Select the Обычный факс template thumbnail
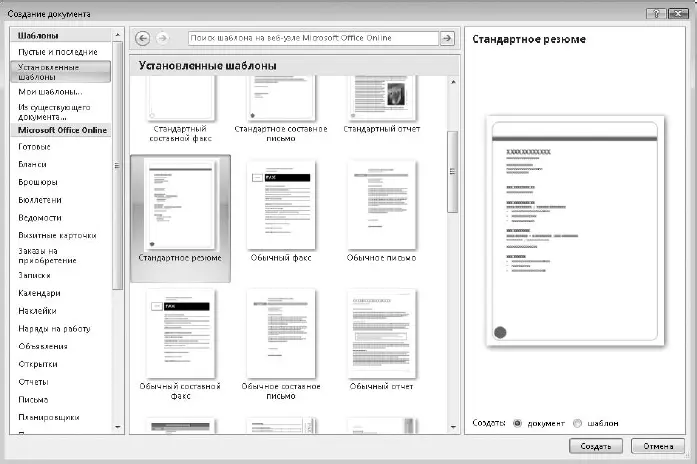The width and height of the screenshot is (697, 464). point(281,204)
